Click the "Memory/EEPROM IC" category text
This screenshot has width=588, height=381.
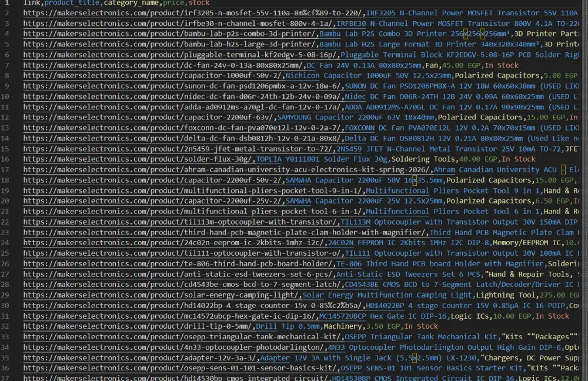click(527, 243)
